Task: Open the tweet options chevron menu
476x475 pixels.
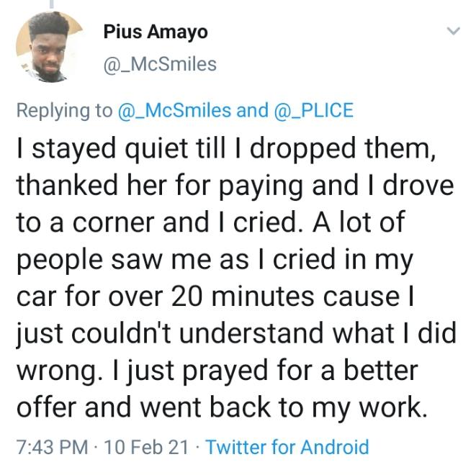Action: click(x=453, y=31)
